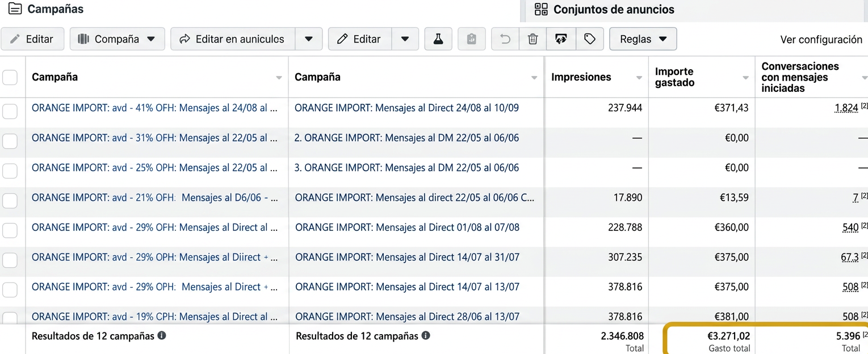Image resolution: width=868 pixels, height=354 pixels.
Task: Check the avd - 21% OFH row checkbox
Action: click(x=10, y=201)
